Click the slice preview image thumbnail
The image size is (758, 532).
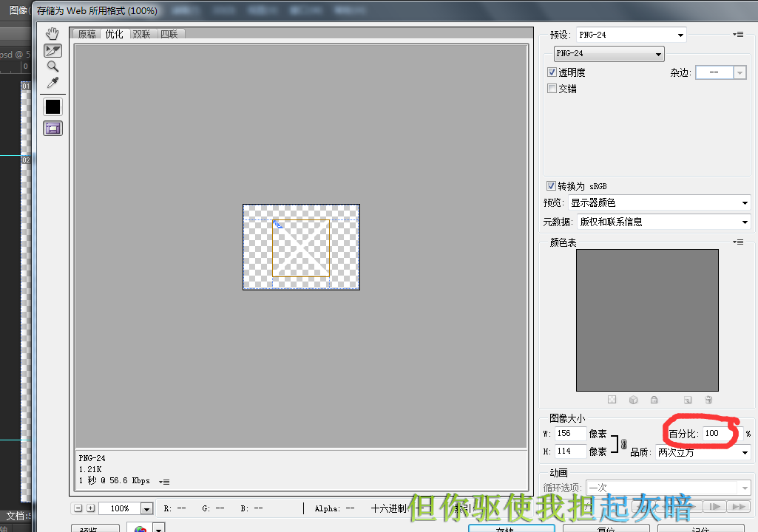click(x=301, y=247)
